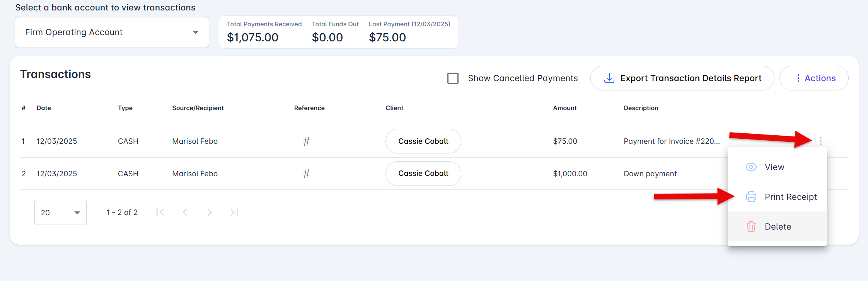This screenshot has height=281, width=868.
Task: Open the Actions menu button
Action: [814, 78]
